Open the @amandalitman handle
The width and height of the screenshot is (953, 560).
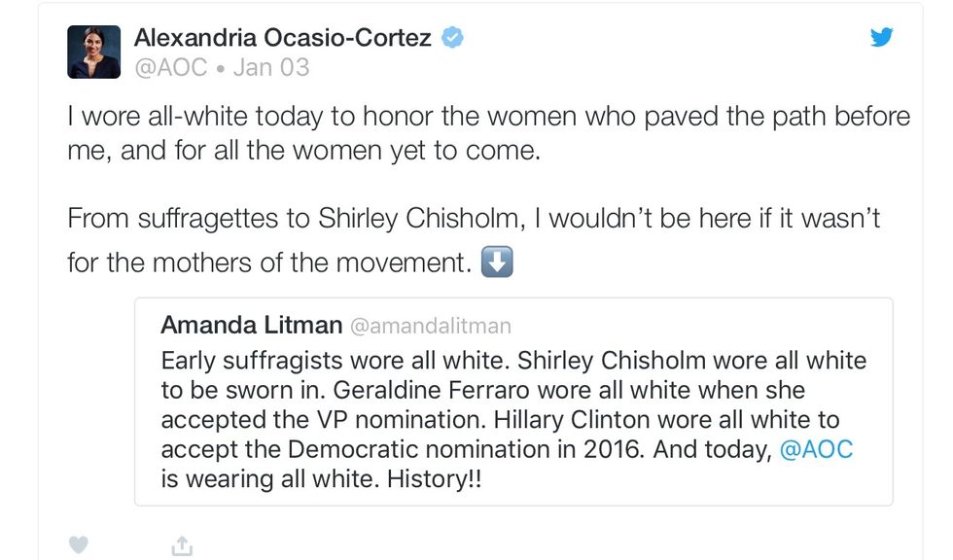[430, 326]
